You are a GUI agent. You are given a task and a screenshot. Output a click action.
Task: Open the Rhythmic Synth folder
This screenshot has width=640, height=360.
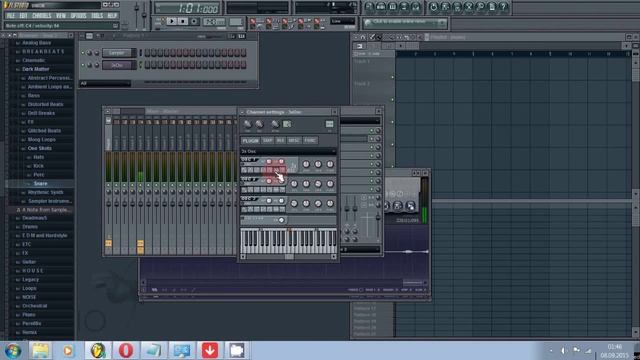pos(45,192)
